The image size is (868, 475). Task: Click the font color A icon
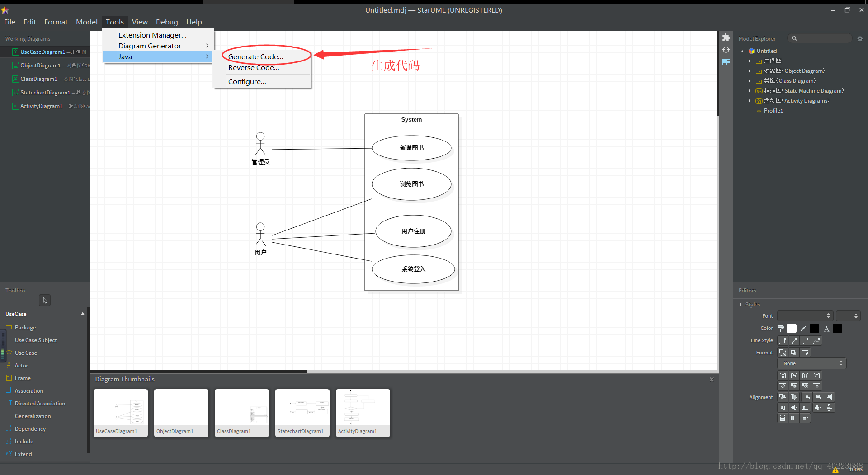(x=826, y=329)
